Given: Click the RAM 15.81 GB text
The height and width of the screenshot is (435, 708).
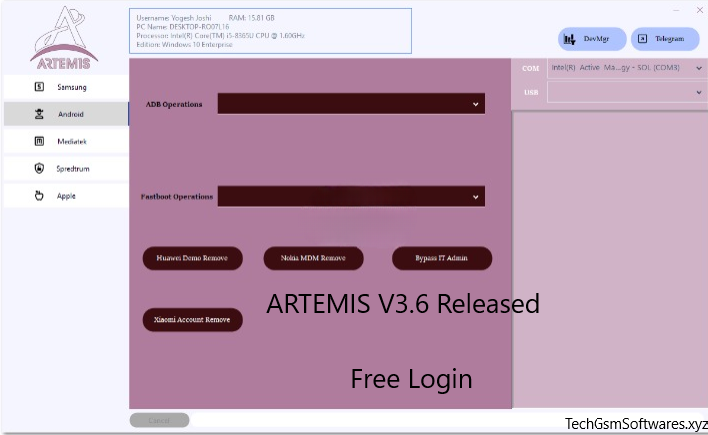Looking at the screenshot, I should [x=252, y=18].
